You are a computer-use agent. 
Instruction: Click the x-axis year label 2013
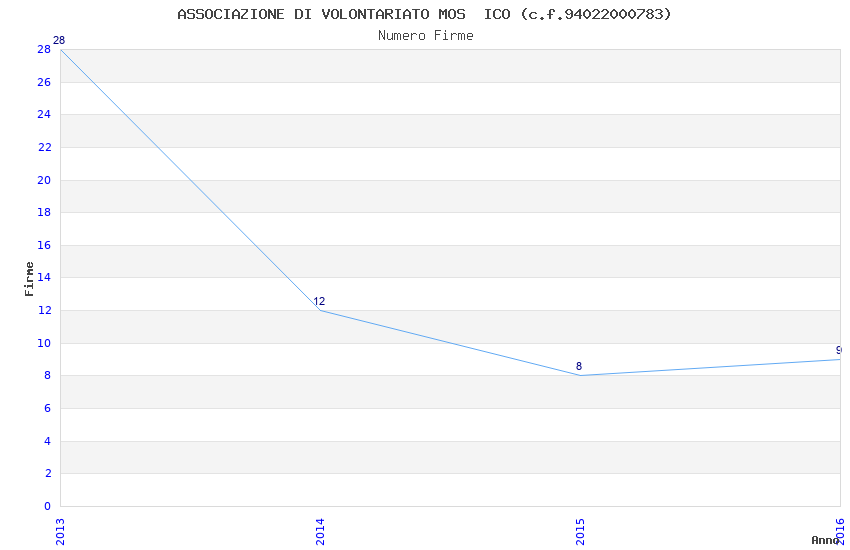tap(60, 532)
